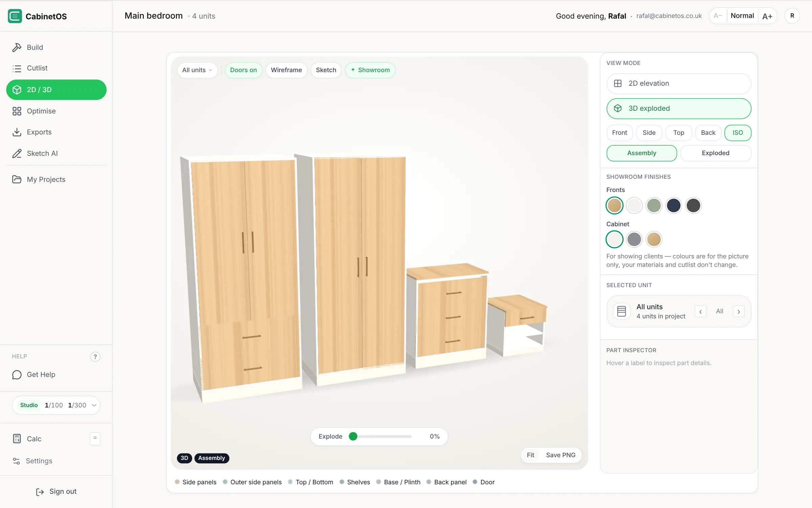Go to next selected unit chevron
812x508 pixels.
click(739, 311)
